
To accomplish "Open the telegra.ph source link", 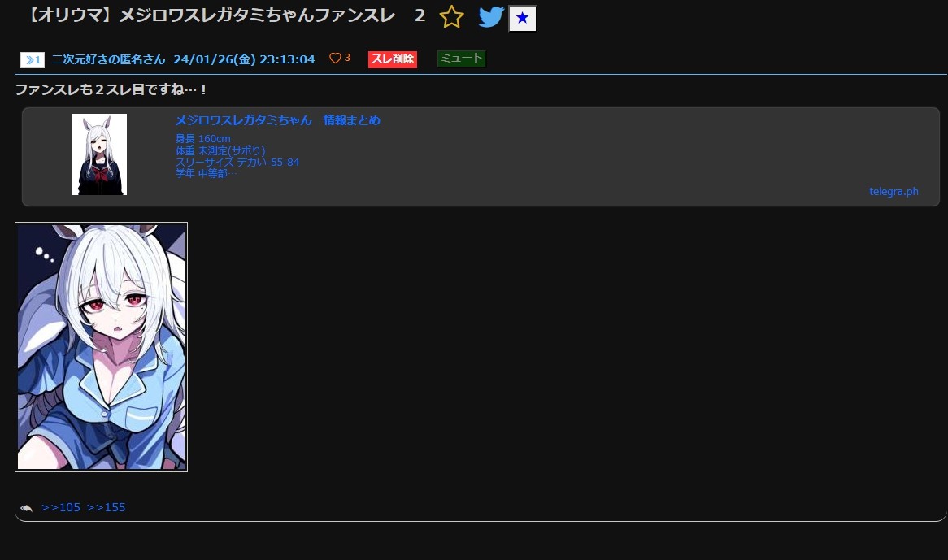I will [x=894, y=192].
